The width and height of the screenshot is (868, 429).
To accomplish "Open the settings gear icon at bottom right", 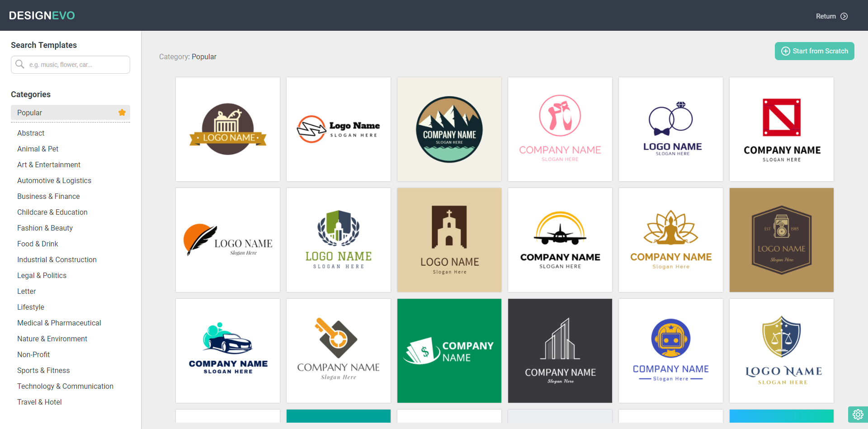I will pyautogui.click(x=858, y=415).
